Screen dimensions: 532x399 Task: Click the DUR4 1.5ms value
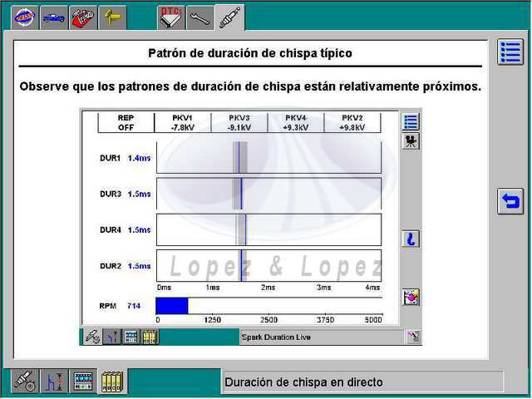(139, 230)
